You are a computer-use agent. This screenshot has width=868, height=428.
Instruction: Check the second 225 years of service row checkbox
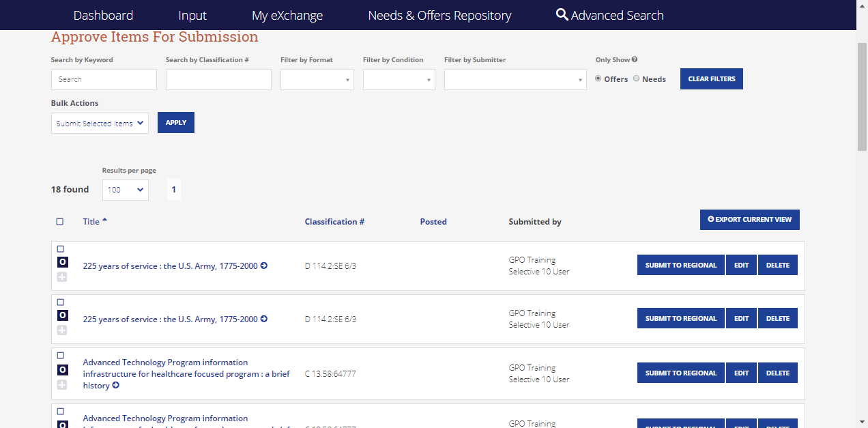[x=61, y=302]
